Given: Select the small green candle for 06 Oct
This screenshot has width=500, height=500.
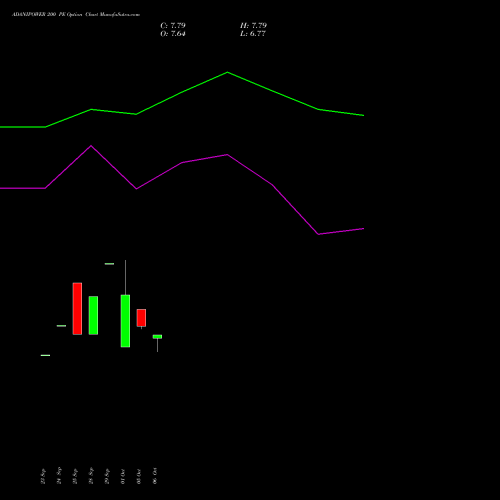Looking at the screenshot, I should tap(157, 337).
